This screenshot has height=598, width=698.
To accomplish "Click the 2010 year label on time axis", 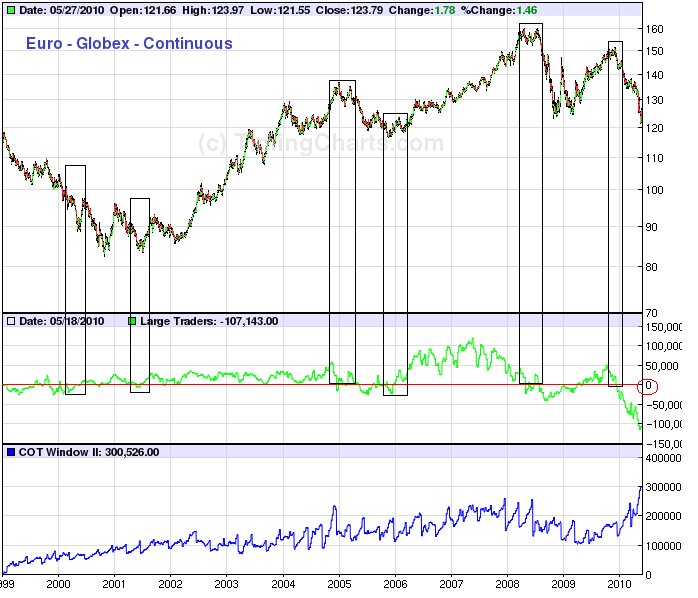I will click(620, 584).
